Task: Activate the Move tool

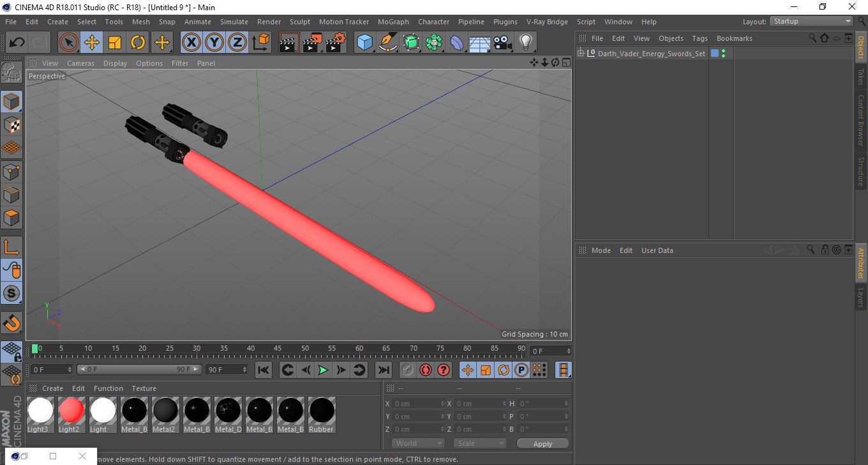Action: pyautogui.click(x=92, y=43)
